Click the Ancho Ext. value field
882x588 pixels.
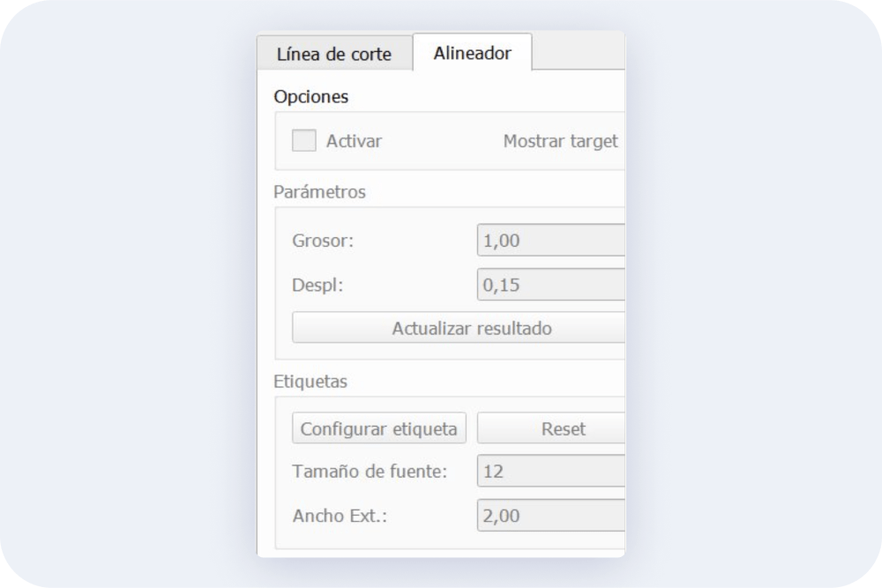pos(550,515)
